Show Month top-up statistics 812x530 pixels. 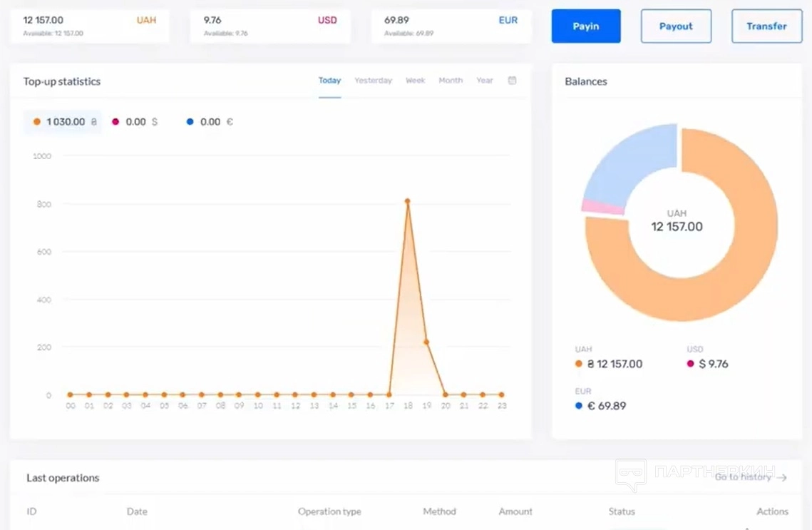pos(451,81)
